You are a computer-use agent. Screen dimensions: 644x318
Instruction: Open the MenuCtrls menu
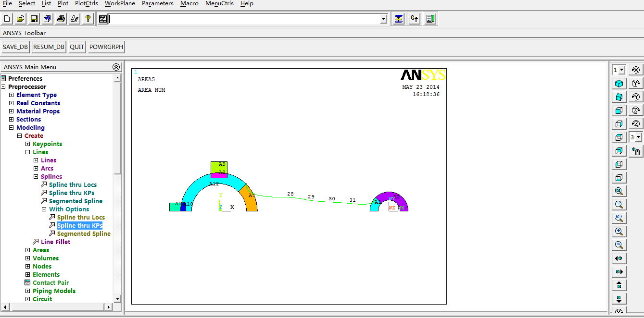click(219, 3)
